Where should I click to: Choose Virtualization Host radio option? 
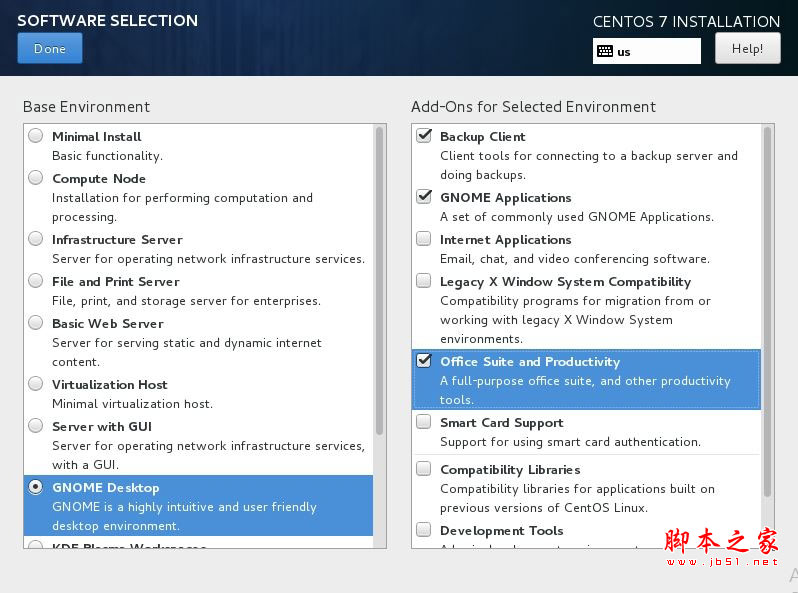(x=36, y=384)
